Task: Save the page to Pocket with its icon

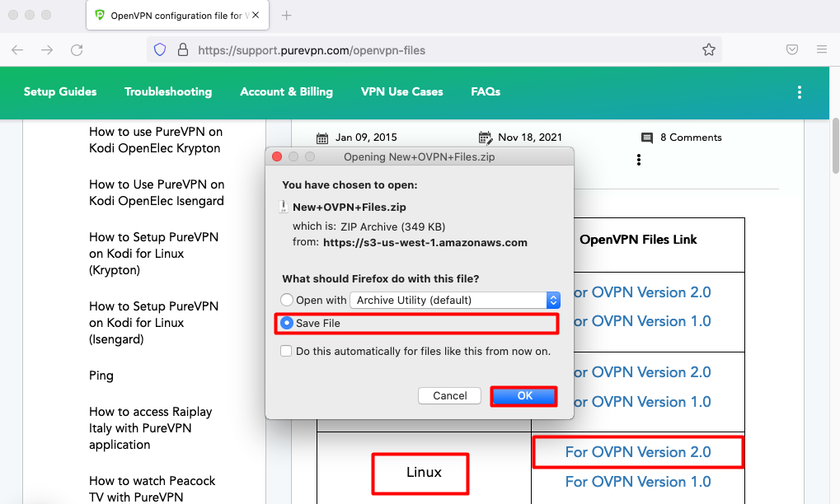Action: [x=792, y=49]
